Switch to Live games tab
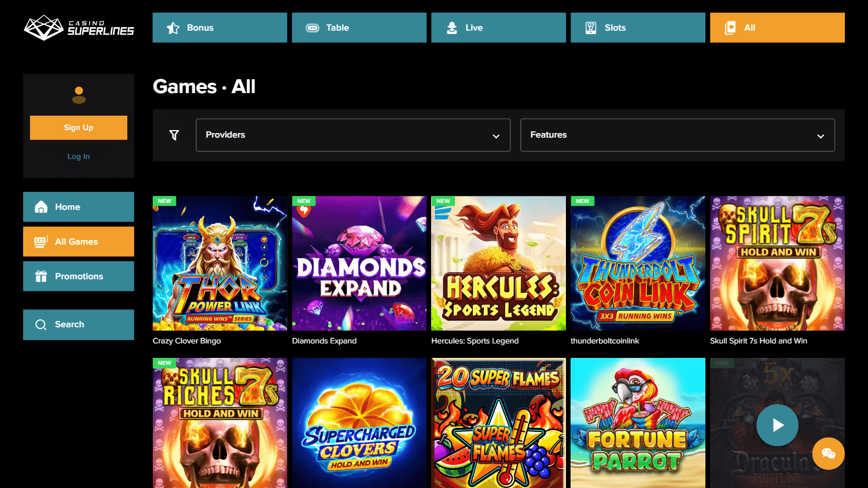The image size is (868, 488). click(x=499, y=28)
